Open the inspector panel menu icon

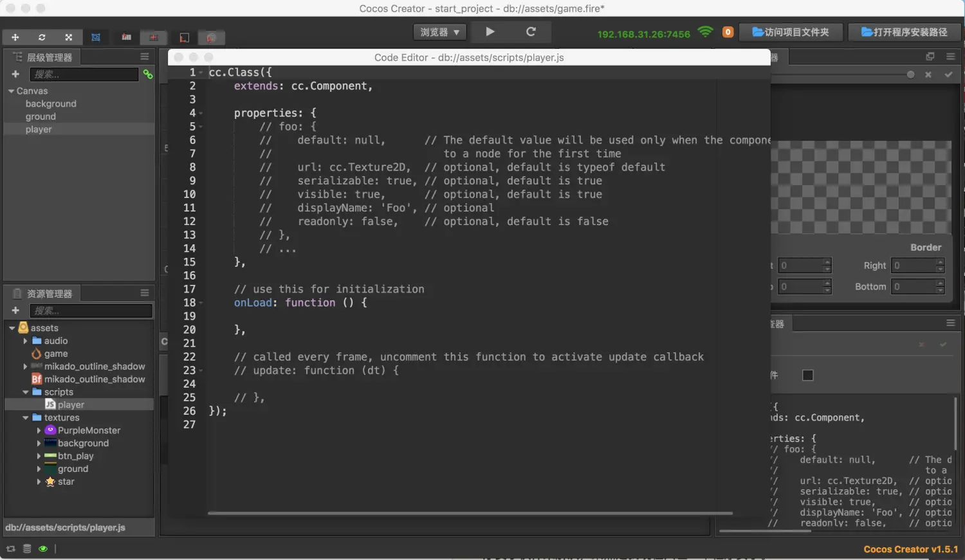click(950, 323)
